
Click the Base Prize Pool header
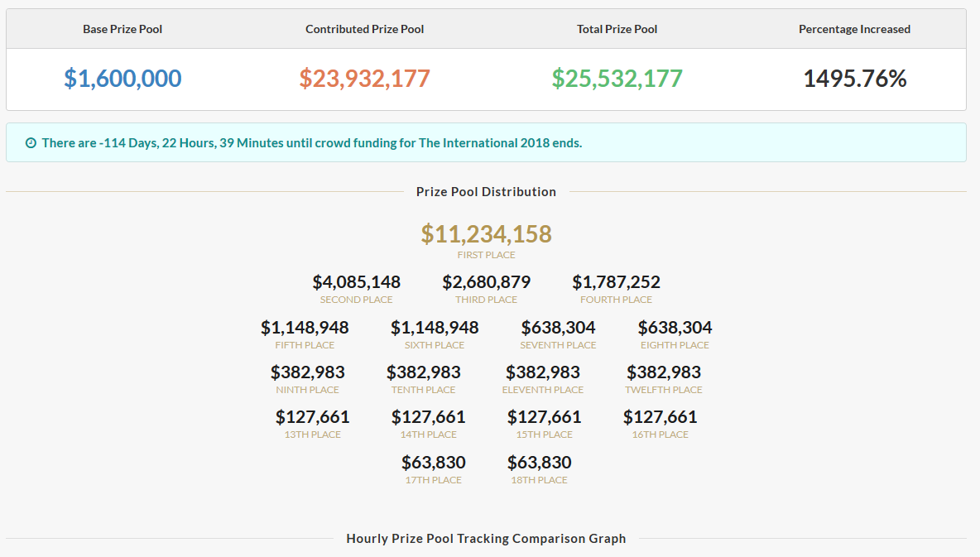click(x=122, y=30)
